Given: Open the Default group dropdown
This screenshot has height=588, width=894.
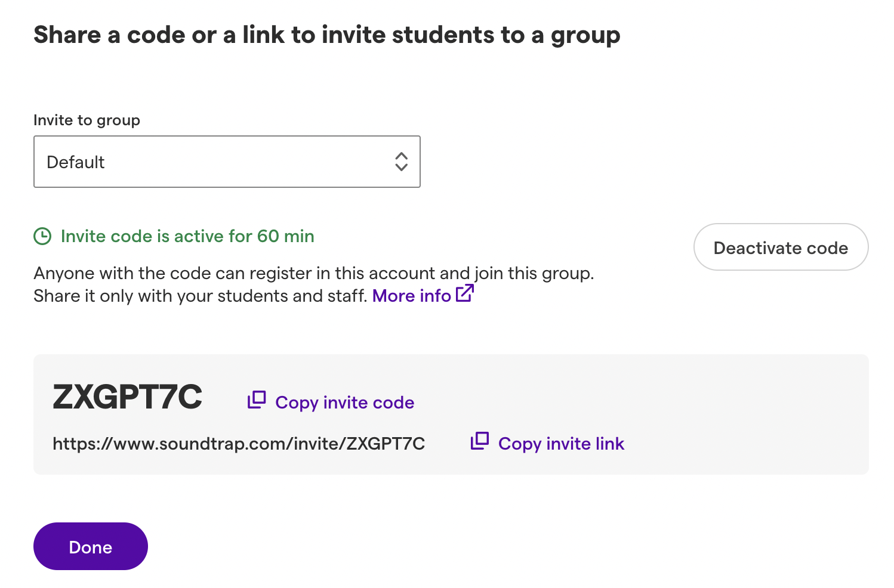Looking at the screenshot, I should coord(227,162).
